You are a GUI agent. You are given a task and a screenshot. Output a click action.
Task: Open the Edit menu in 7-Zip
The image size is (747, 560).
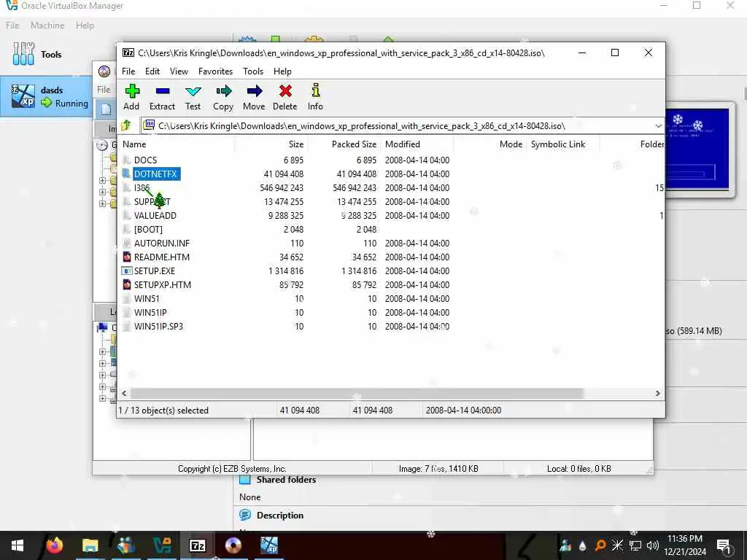(x=152, y=71)
